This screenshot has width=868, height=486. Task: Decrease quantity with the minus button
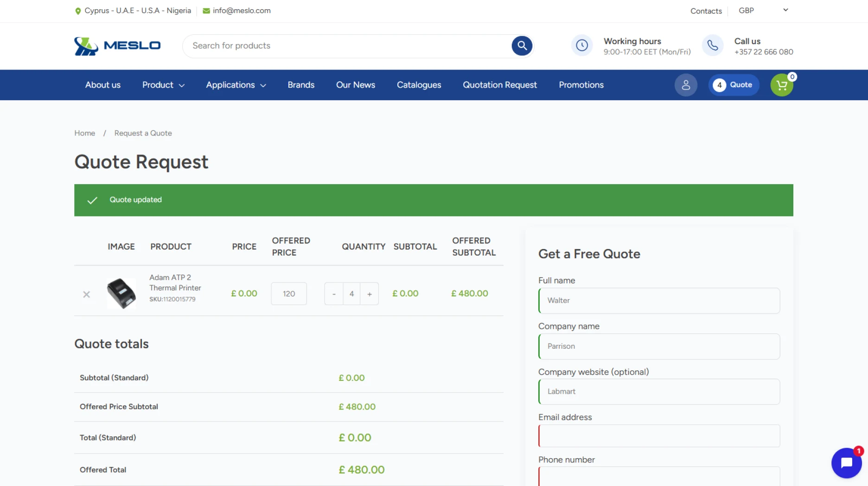[x=334, y=294]
